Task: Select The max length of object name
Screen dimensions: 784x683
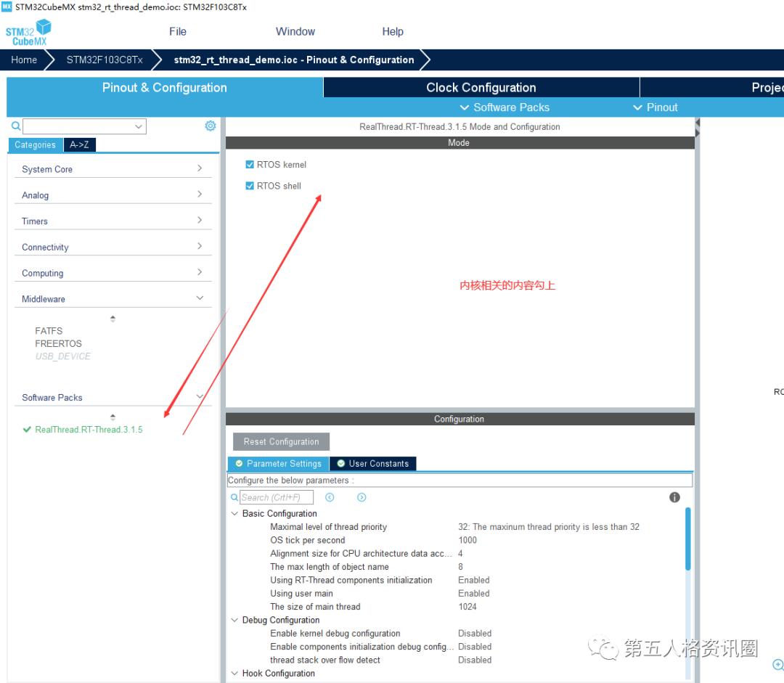Action: [x=330, y=567]
